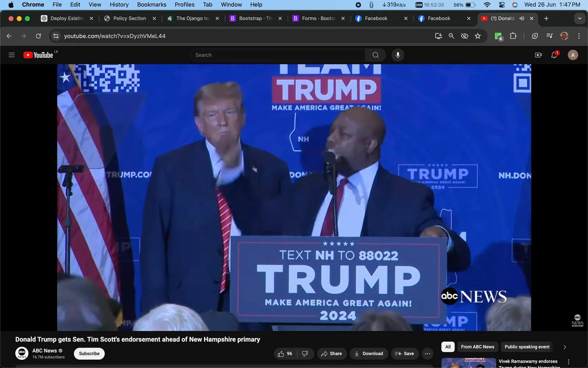The height and width of the screenshot is (368, 588).
Task: Cast this tab using the address bar icon
Action: click(438, 36)
